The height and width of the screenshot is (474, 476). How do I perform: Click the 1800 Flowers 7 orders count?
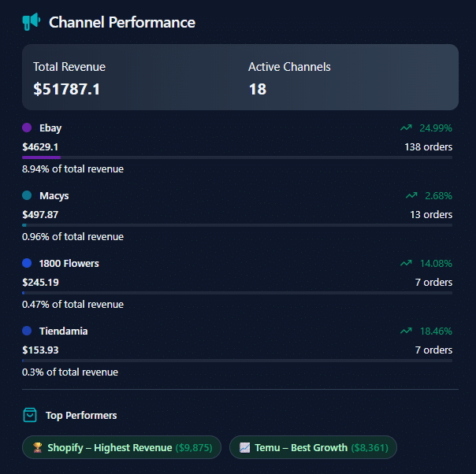tap(433, 282)
